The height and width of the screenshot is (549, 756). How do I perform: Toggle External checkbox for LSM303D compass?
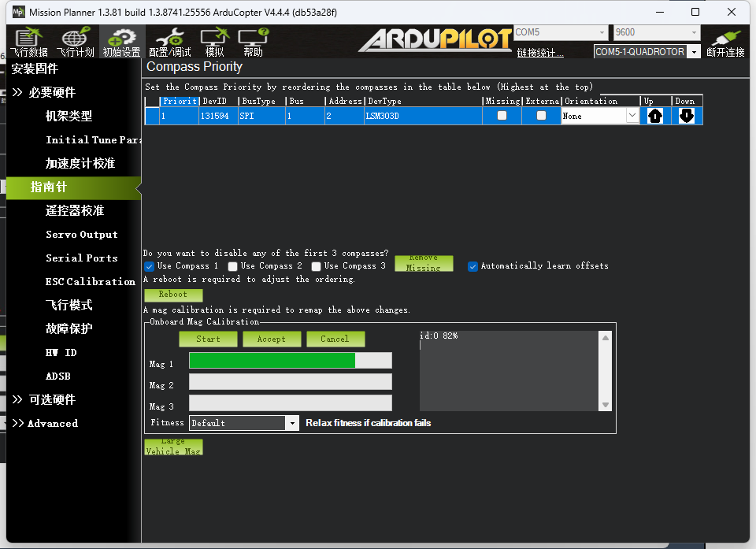coord(542,115)
